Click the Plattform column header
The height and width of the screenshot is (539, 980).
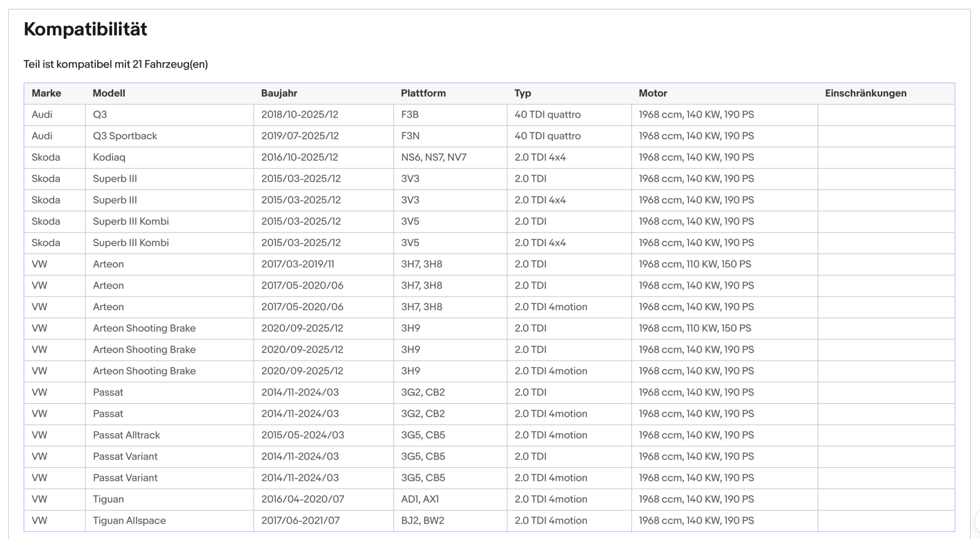click(423, 93)
